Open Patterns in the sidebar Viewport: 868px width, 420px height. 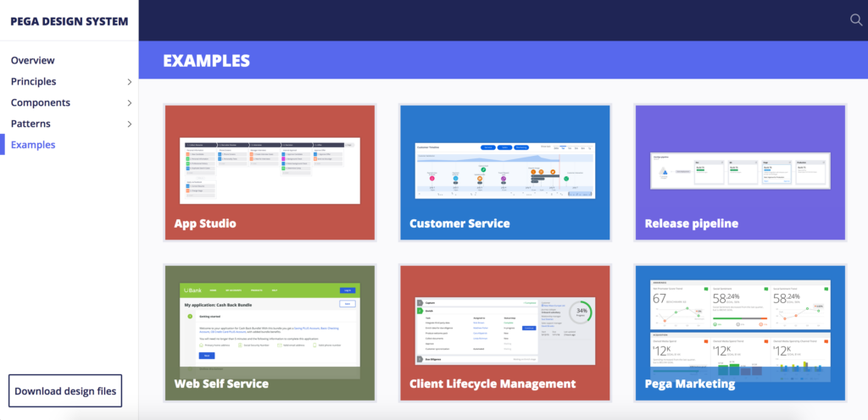pos(31,124)
